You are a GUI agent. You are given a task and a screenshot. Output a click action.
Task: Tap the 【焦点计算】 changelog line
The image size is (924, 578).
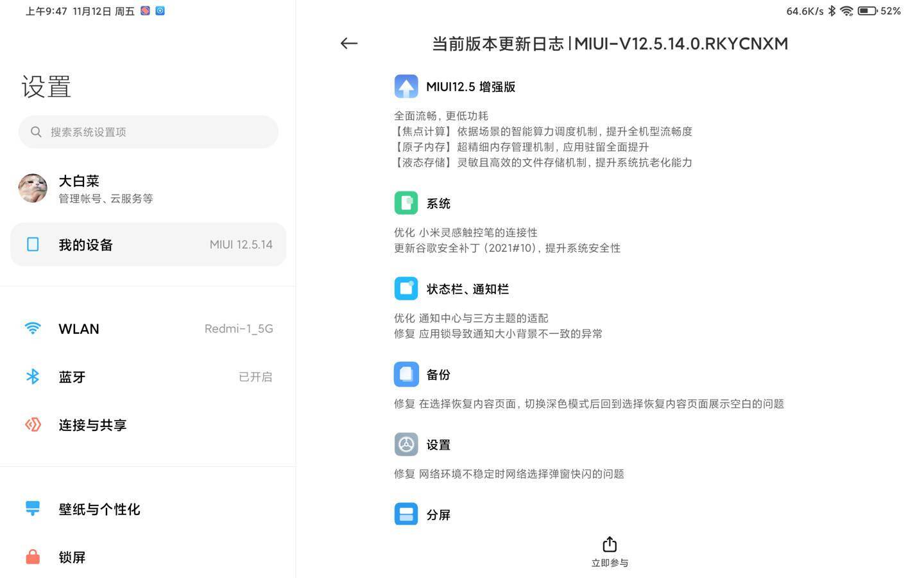(x=543, y=131)
